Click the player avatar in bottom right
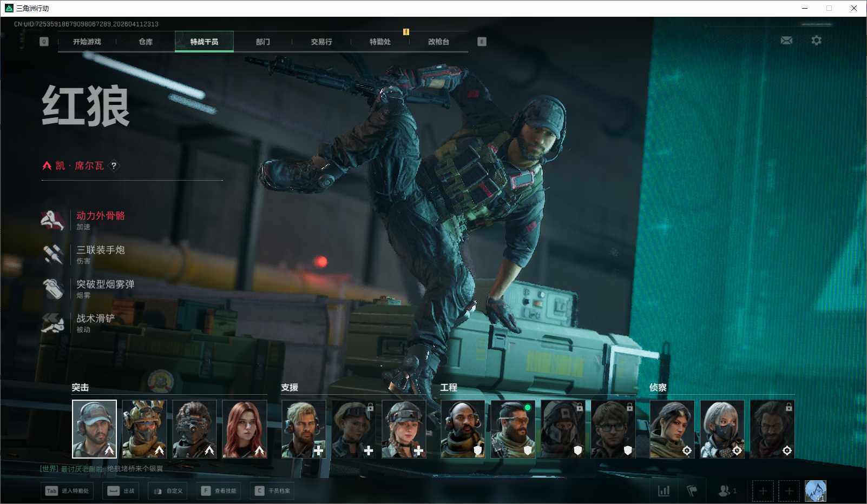 pyautogui.click(x=815, y=491)
